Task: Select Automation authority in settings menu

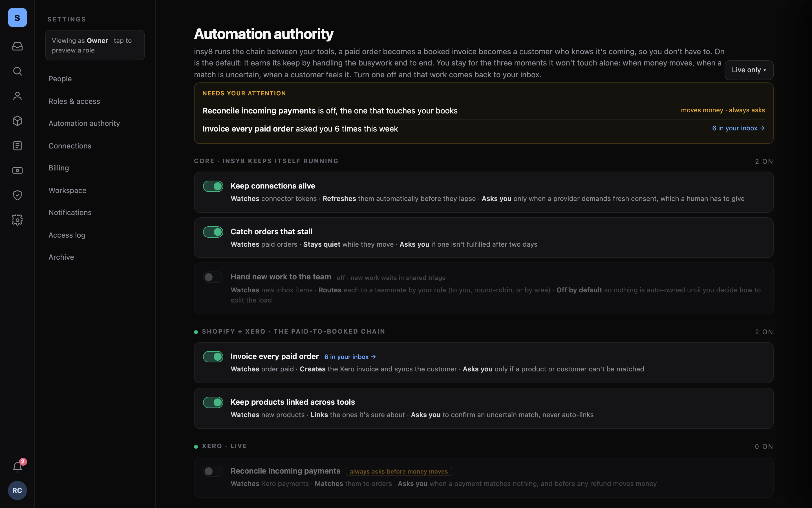Action: 84,123
